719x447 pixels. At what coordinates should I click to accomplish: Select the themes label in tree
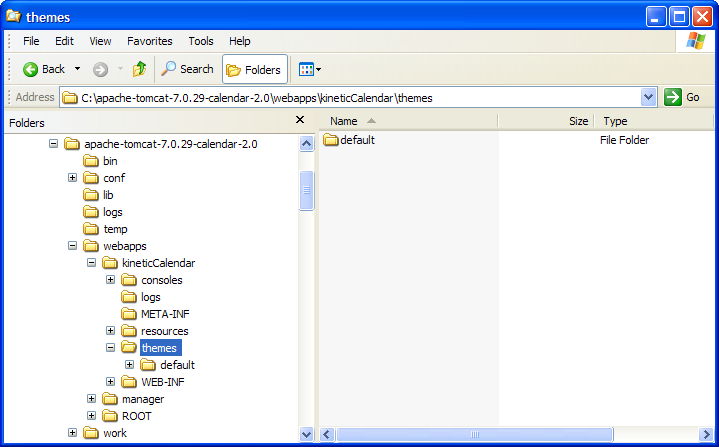coord(159,348)
